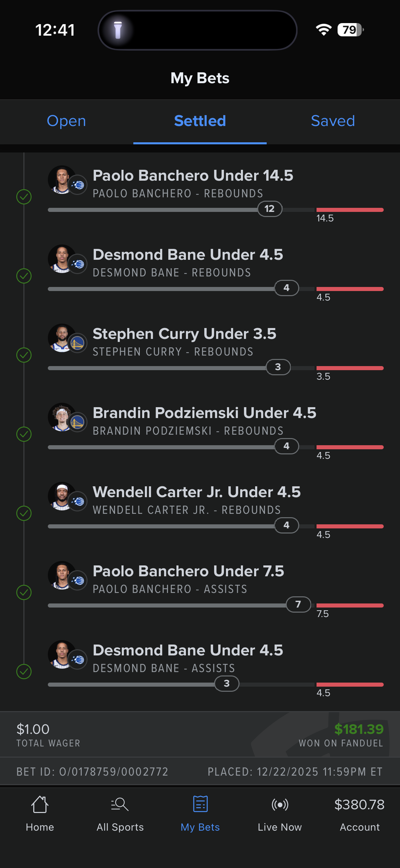The image size is (400, 868).
Task: Open All Sports search icon
Action: tap(120, 804)
